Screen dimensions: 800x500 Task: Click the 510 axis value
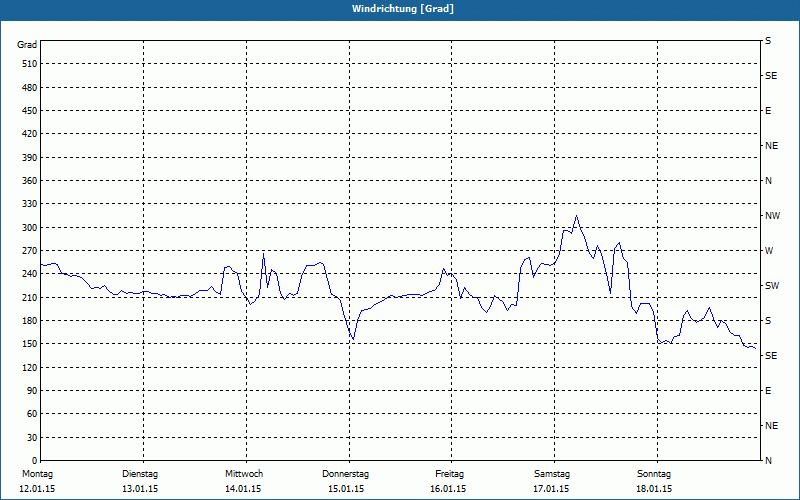(30, 64)
